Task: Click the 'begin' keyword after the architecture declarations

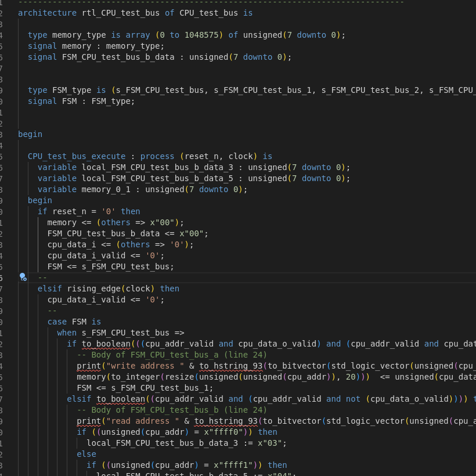Action: pyautogui.click(x=30, y=134)
